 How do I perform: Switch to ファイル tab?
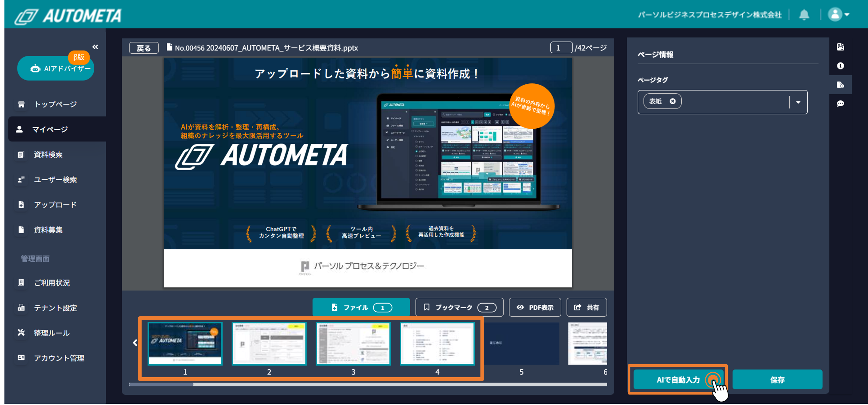(361, 307)
